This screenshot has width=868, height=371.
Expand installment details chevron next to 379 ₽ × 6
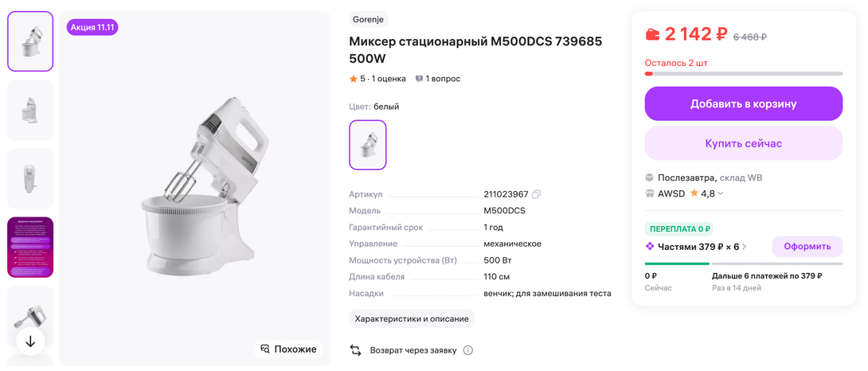745,247
